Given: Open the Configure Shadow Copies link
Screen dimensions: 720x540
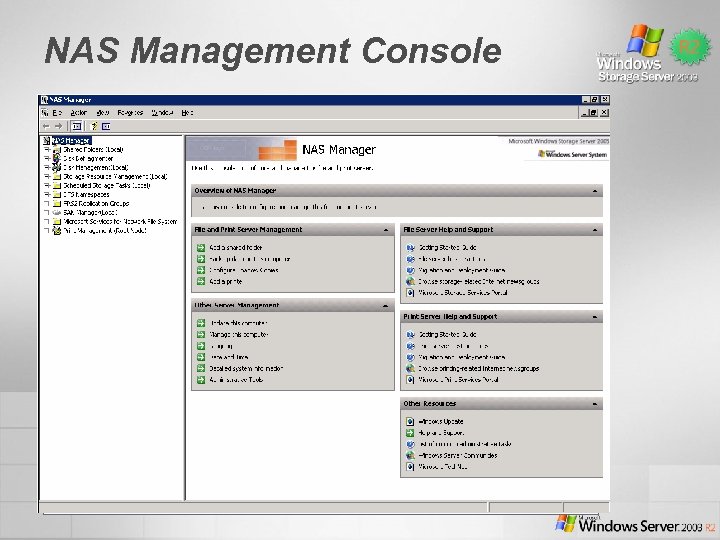Looking at the screenshot, I should tap(244, 270).
